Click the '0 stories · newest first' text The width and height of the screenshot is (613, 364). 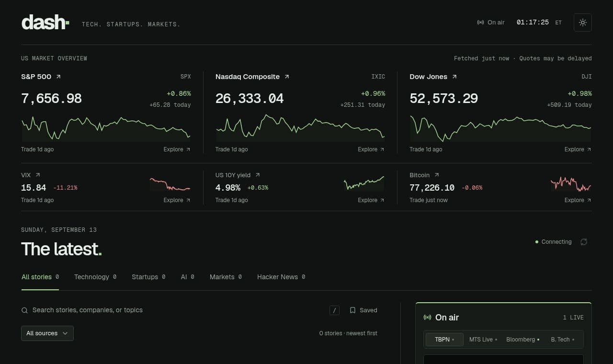tap(348, 333)
